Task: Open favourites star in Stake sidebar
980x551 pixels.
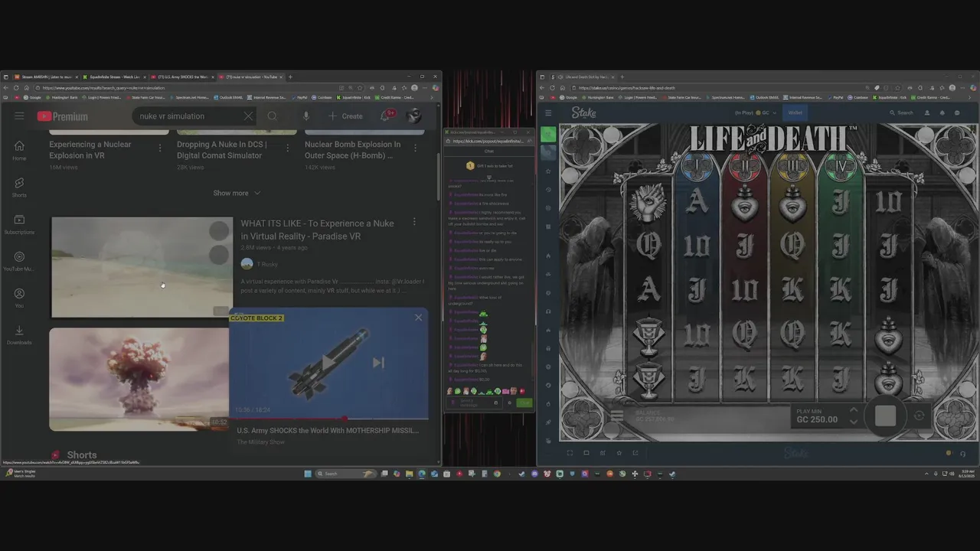Action: click(x=548, y=171)
